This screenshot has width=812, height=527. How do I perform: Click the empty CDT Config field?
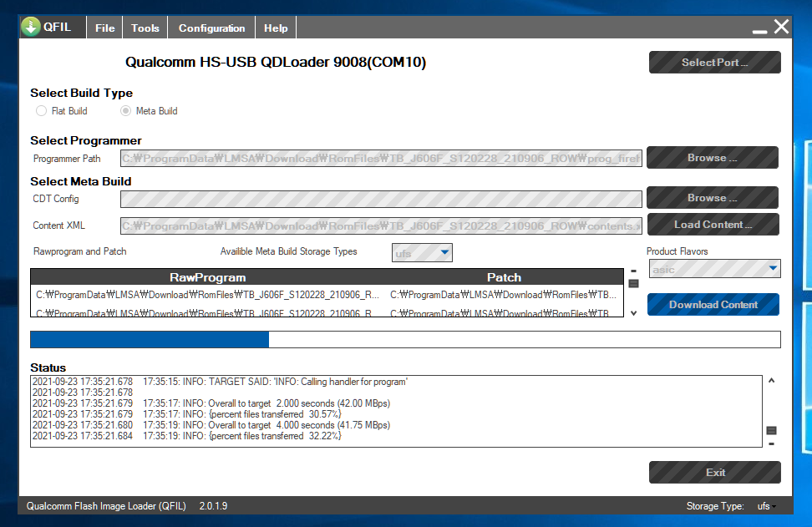click(x=381, y=199)
